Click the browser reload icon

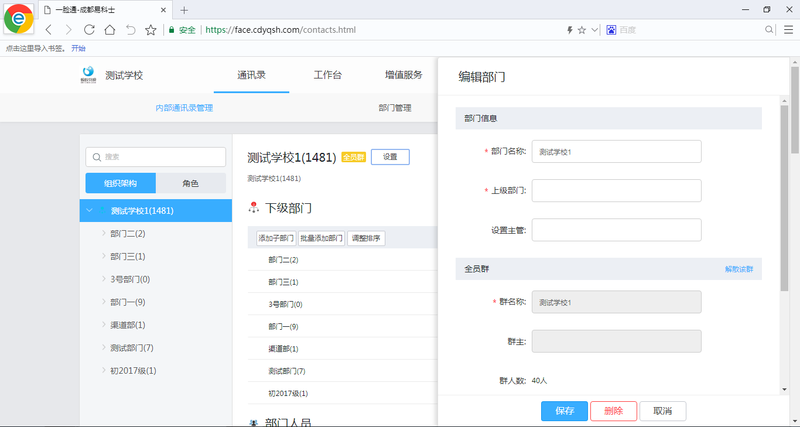[89, 30]
